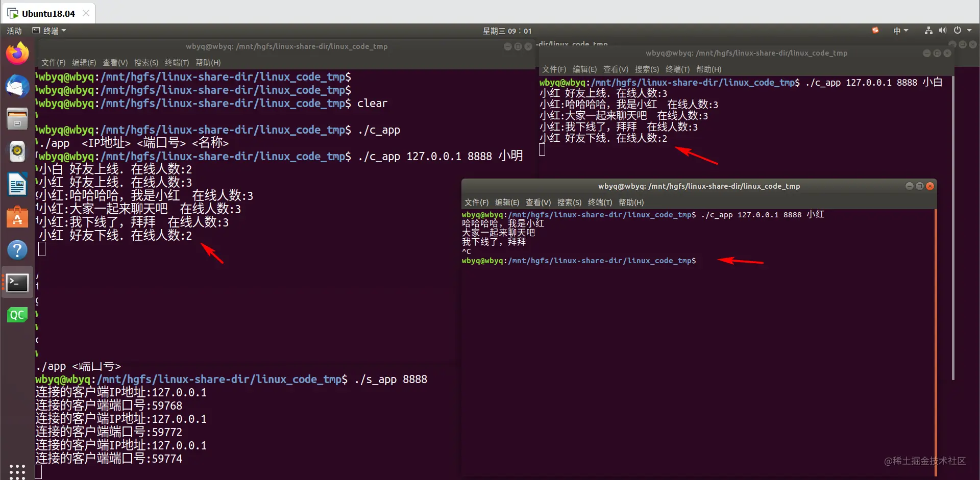Click the "连接的客户端端口号:59772" line

click(x=109, y=432)
